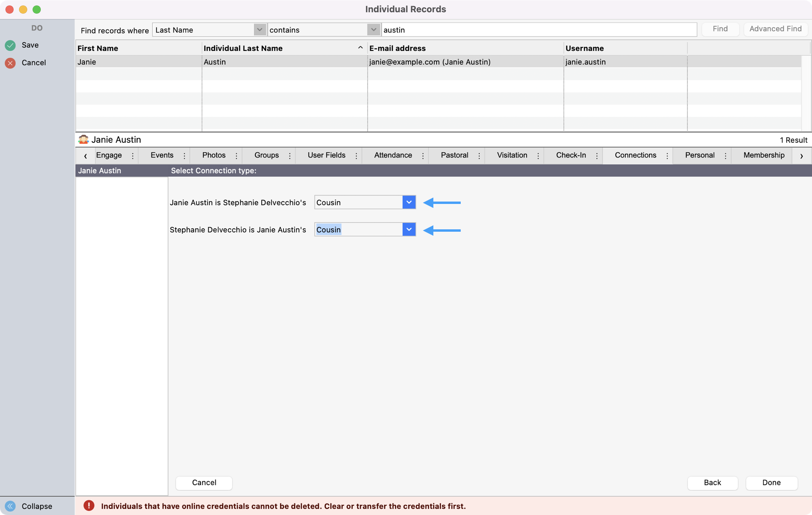Click the Cancel icon in the DO sidebar
This screenshot has width=812, height=515.
tap(10, 63)
